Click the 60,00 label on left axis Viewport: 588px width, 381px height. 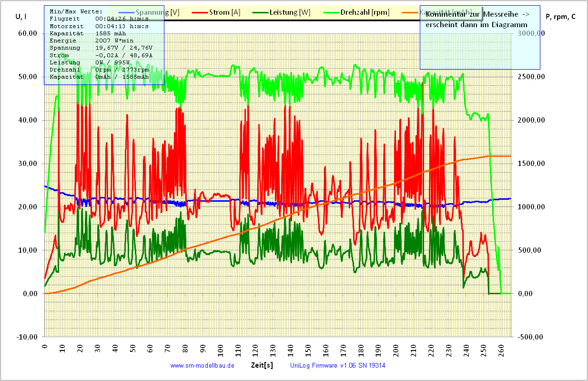tap(28, 33)
